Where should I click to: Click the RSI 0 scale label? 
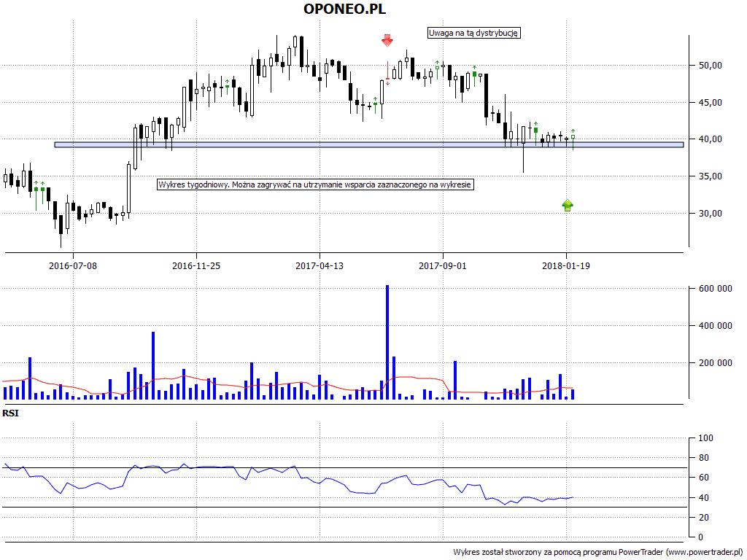(701, 537)
